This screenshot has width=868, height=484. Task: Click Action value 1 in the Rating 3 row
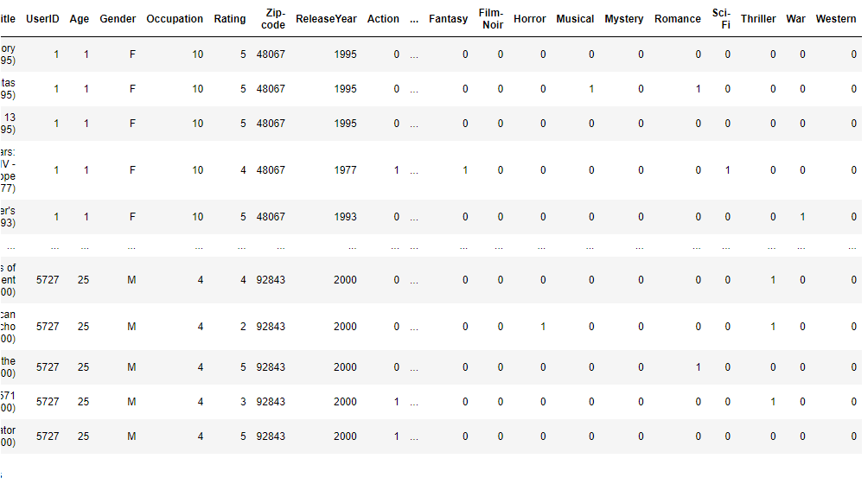(x=396, y=402)
